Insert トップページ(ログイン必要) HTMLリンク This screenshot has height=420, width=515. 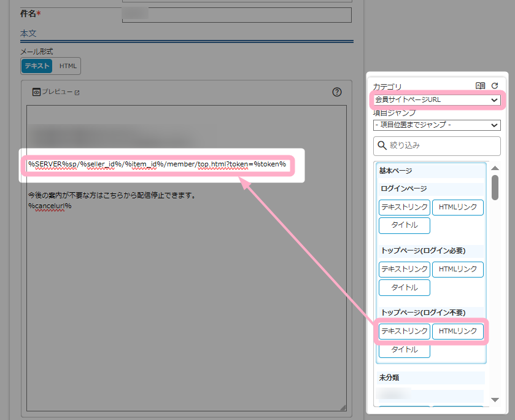coord(457,270)
